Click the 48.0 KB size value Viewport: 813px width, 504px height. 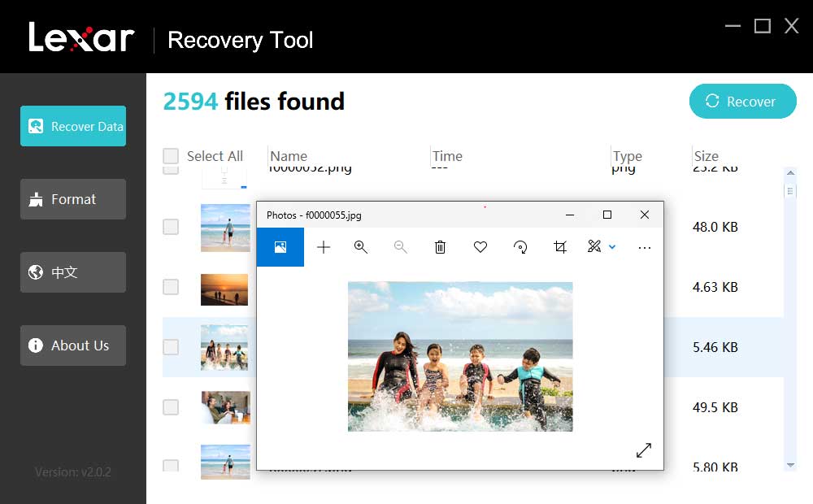715,227
